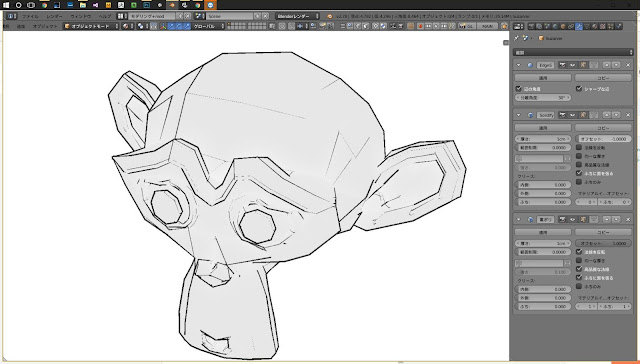Enable ふちのみ in the 裏ポリ modifier
Image resolution: width=640 pixels, height=364 pixels.
pos(579,286)
